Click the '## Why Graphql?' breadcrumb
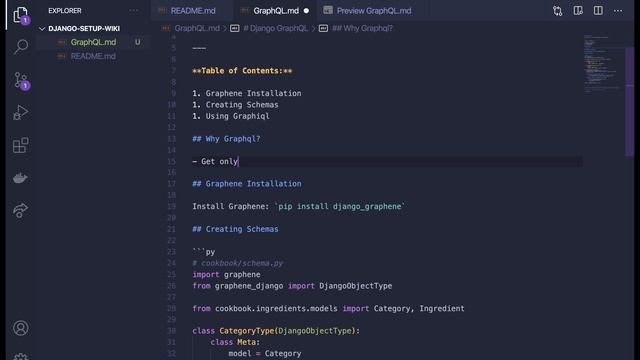The height and width of the screenshot is (360, 640). coord(362,28)
